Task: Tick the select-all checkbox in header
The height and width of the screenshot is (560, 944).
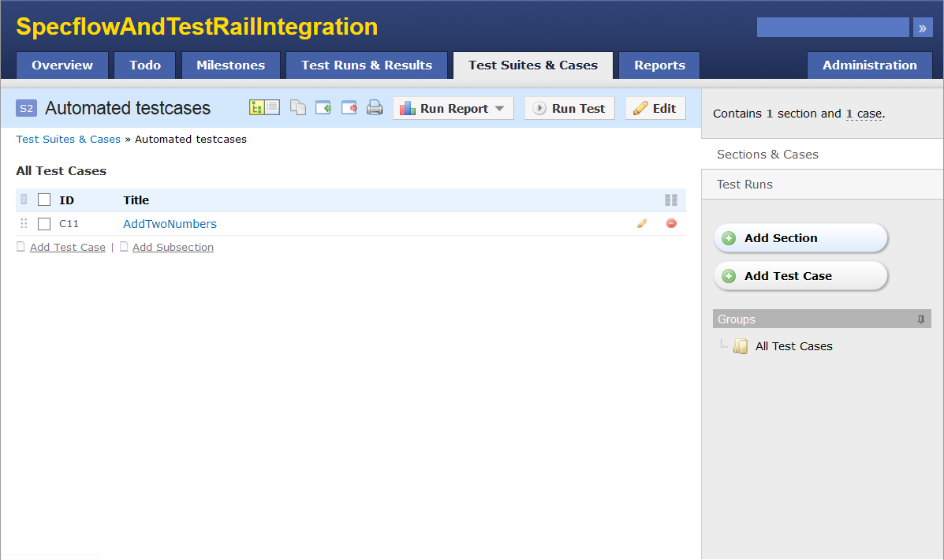Action: click(44, 200)
